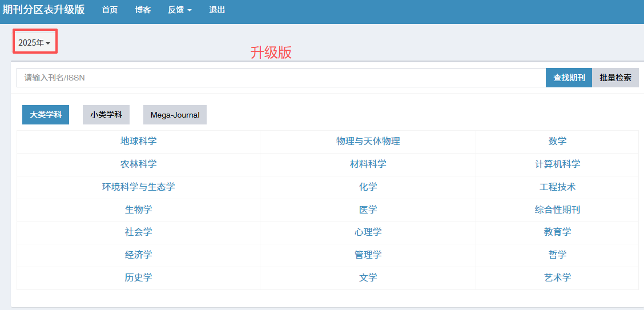644x310 pixels.
Task: Open the 2025年 year dropdown
Action: point(34,43)
